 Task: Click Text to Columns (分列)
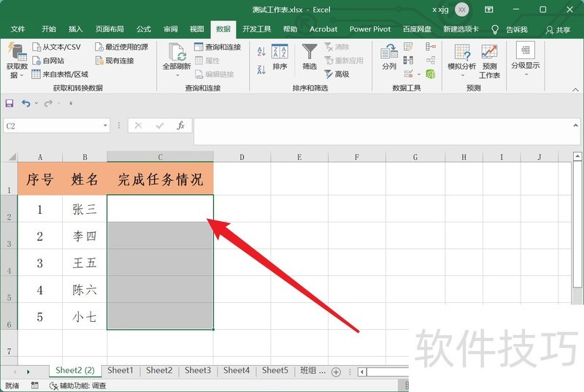pyautogui.click(x=389, y=57)
